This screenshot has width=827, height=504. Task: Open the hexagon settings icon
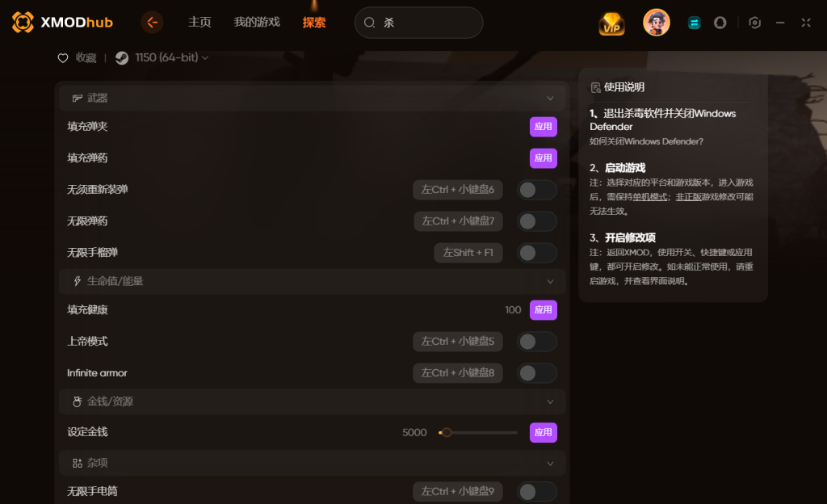coord(755,23)
